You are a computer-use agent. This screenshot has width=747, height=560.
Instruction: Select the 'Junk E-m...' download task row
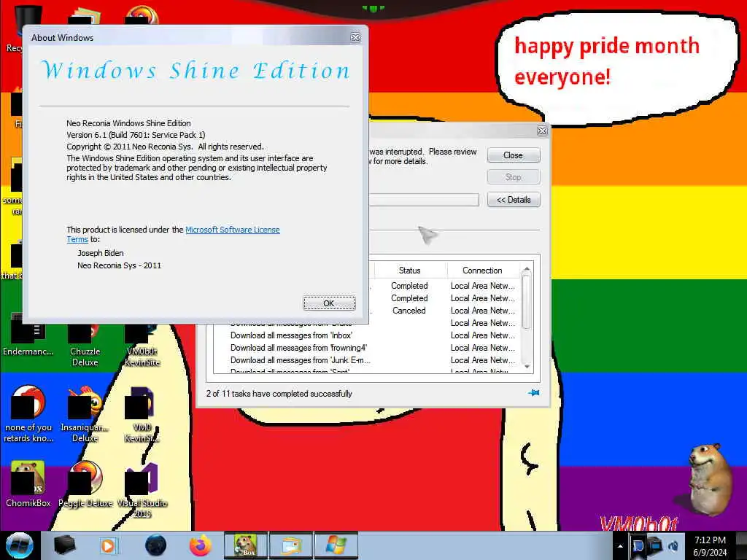pyautogui.click(x=300, y=360)
